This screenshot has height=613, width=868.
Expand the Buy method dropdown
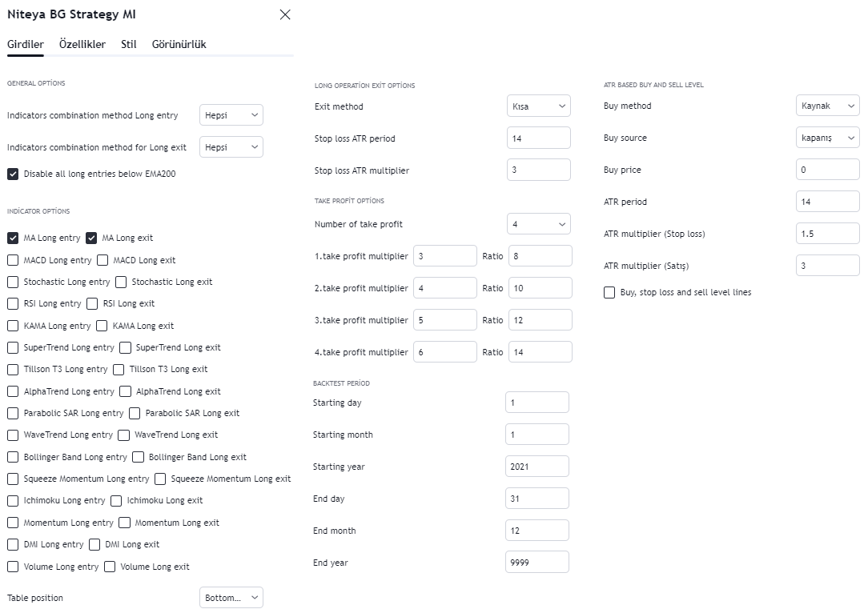pyautogui.click(x=828, y=106)
